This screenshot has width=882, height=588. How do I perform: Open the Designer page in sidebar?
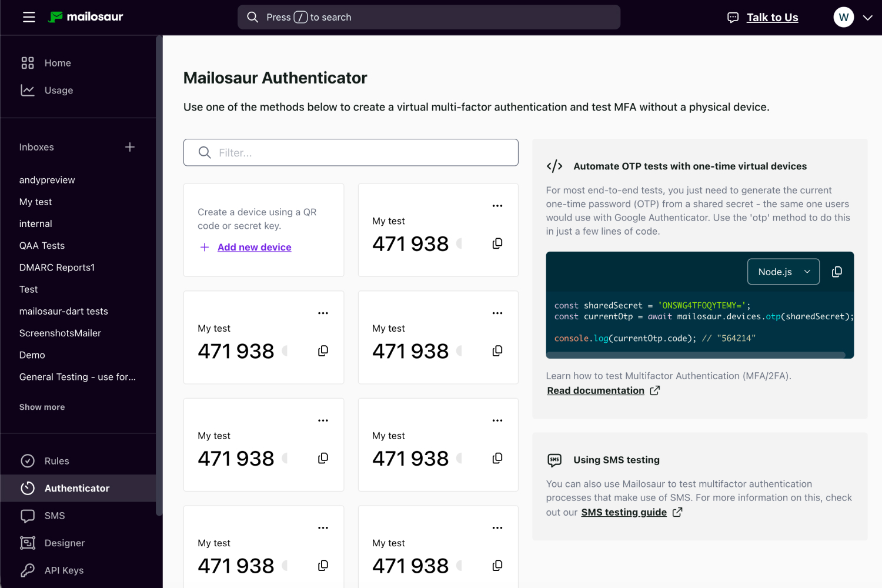tap(64, 543)
